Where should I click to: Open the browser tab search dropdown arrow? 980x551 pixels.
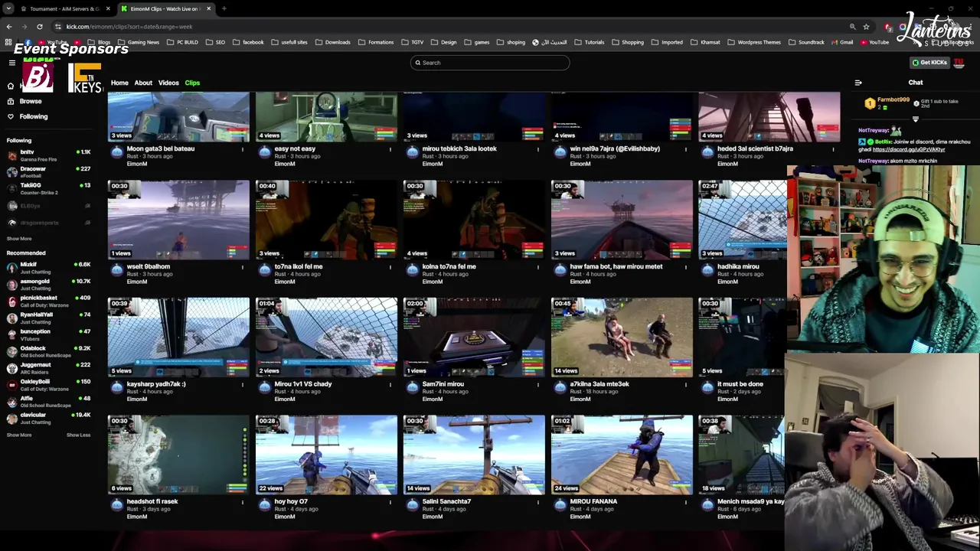(x=10, y=8)
